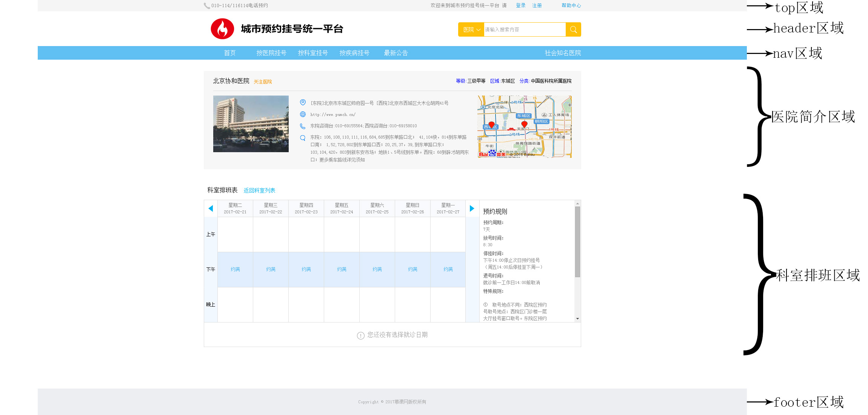Click 约满 afternoon slot for 星期一
The height and width of the screenshot is (415, 868).
[x=448, y=269]
